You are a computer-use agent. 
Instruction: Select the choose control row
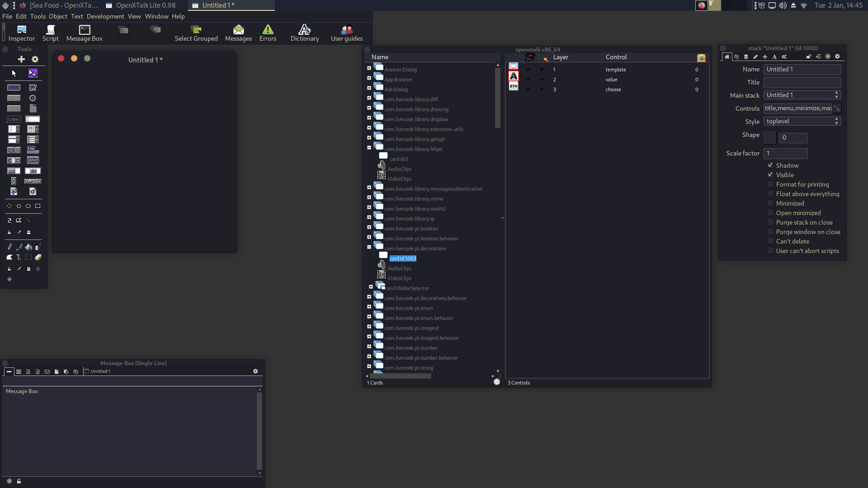607,89
